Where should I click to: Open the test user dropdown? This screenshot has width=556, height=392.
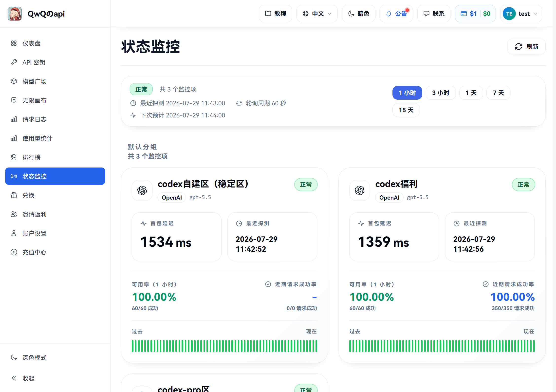click(x=521, y=14)
